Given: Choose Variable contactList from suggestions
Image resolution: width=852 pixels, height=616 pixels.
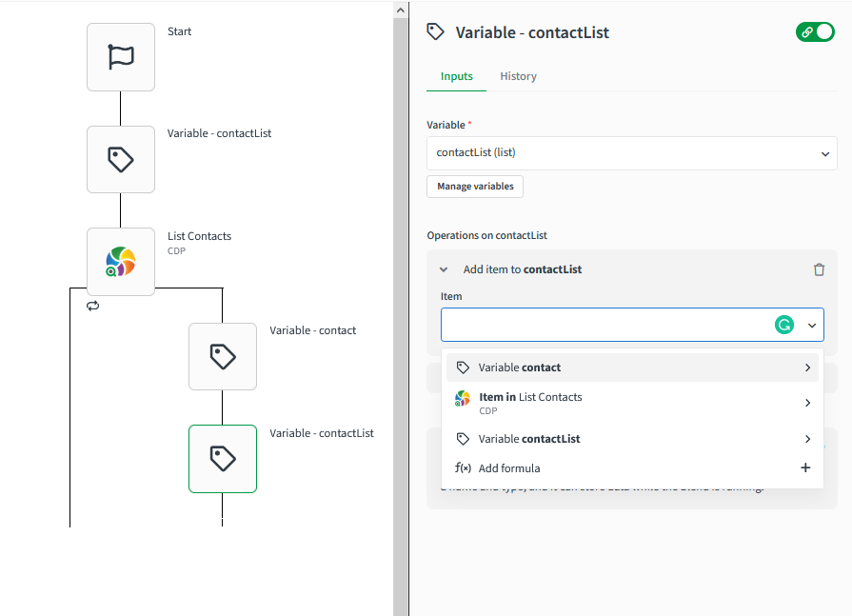Looking at the screenshot, I should click(529, 439).
